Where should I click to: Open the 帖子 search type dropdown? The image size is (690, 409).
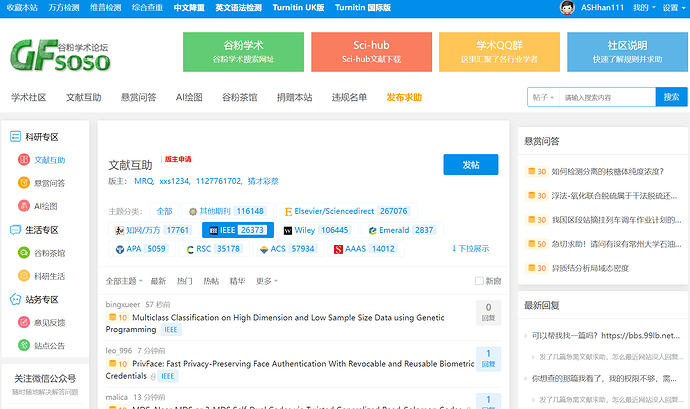coord(543,97)
